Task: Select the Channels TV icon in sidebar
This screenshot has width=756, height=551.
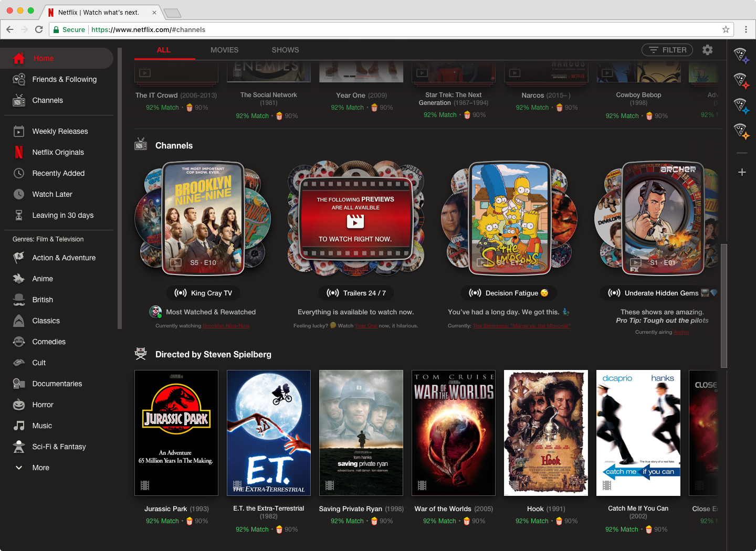Action: point(19,100)
